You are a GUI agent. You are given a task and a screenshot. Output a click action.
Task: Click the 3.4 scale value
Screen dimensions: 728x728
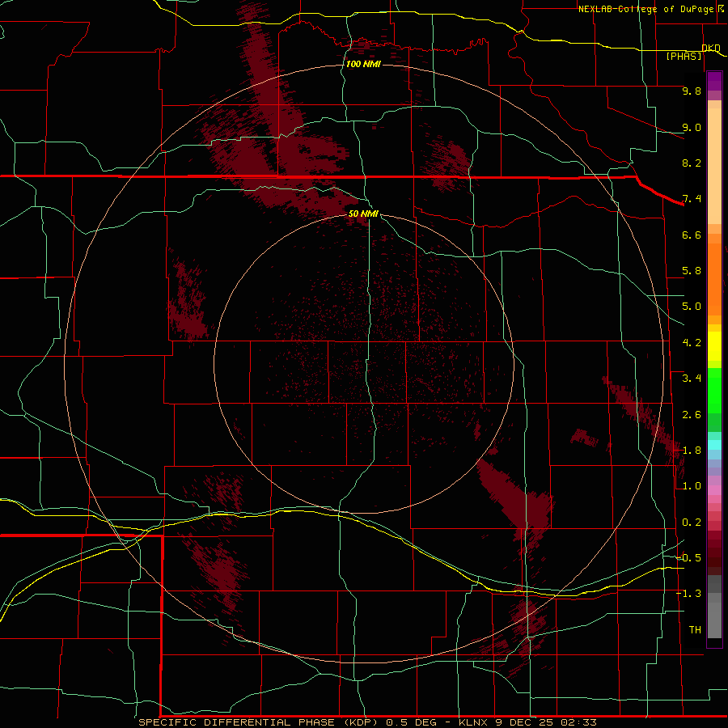(x=692, y=379)
